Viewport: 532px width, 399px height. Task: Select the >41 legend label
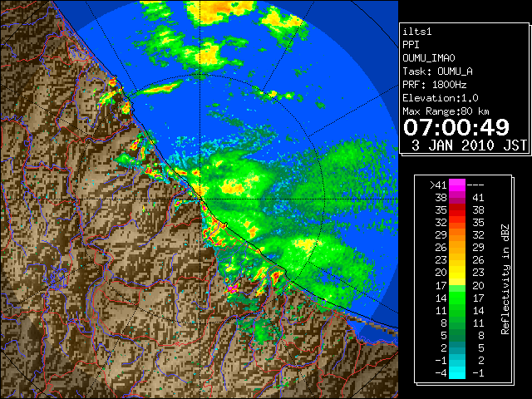pos(438,185)
